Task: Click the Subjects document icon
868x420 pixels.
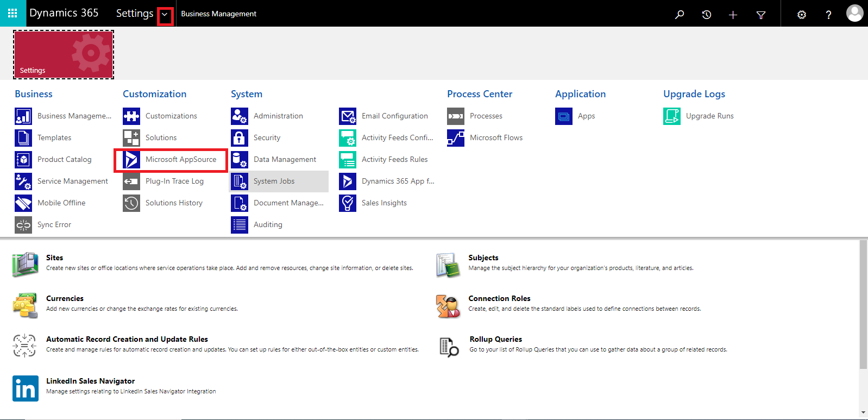Action: (448, 265)
